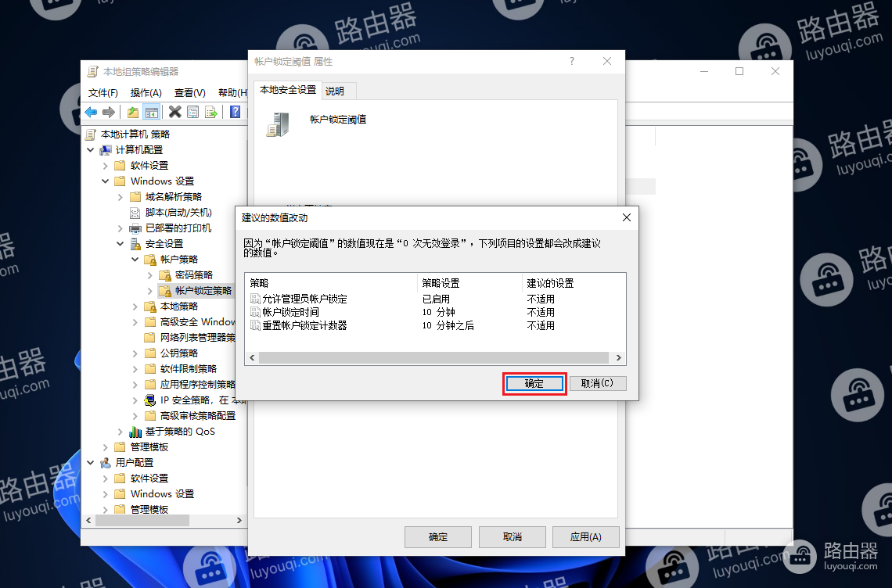Toggle the show/hide console tree icon

coord(151,112)
